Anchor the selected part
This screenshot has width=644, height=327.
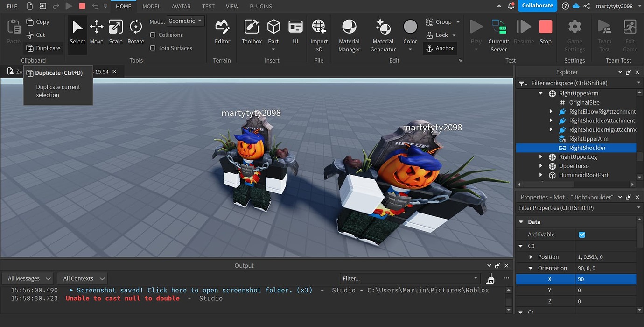[x=439, y=48]
